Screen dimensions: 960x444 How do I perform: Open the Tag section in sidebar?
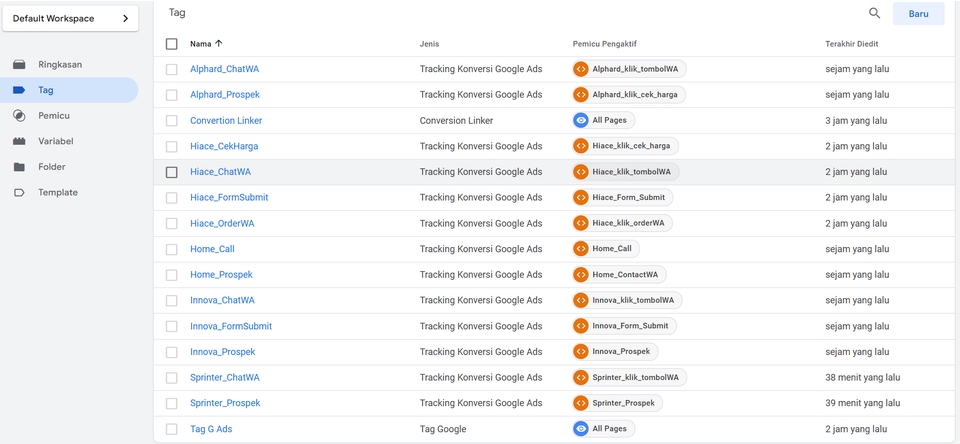click(46, 90)
